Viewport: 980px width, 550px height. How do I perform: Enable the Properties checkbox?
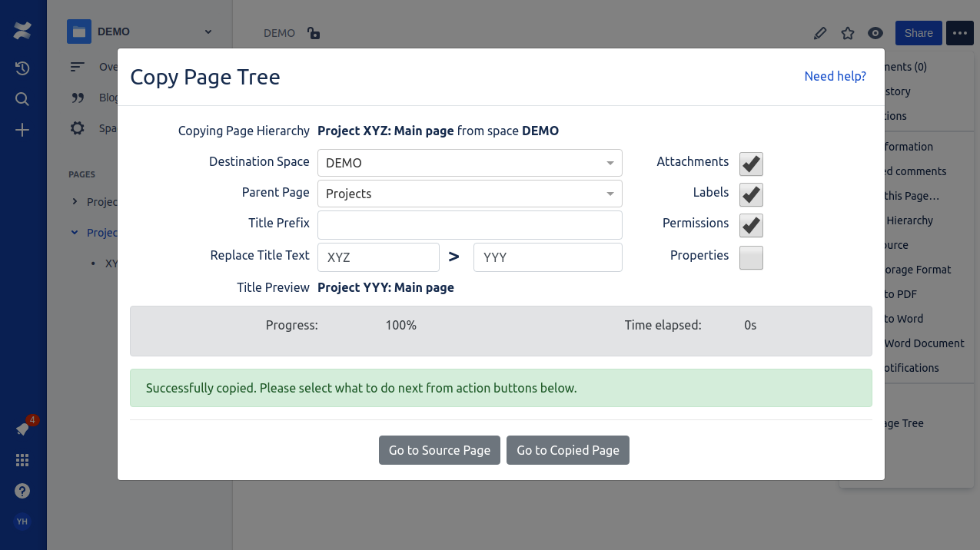click(751, 257)
